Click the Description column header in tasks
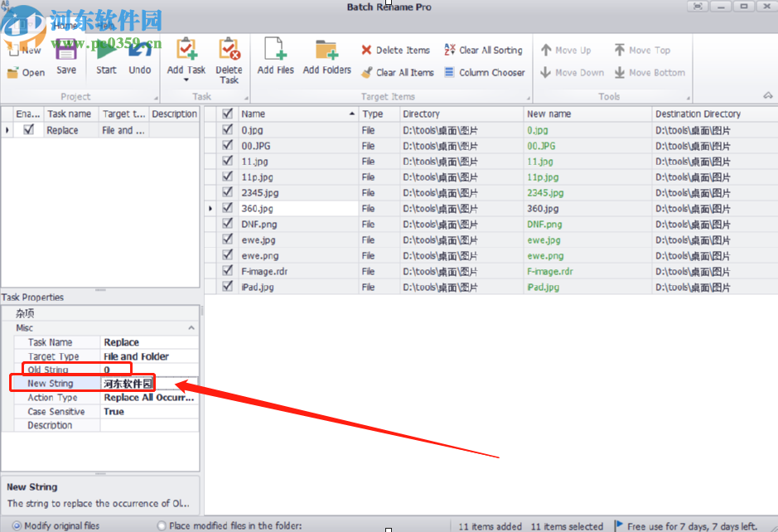778x532 pixels. 174,114
